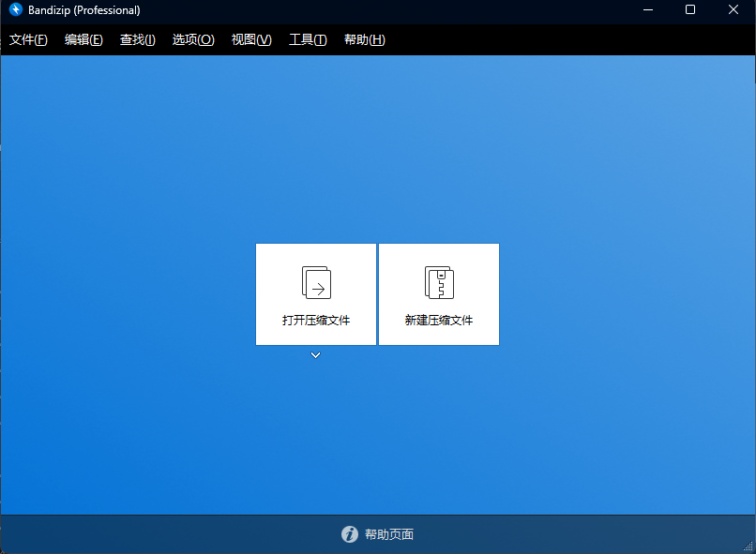
Task: Open the 帮助页面 help link
Action: click(387, 534)
